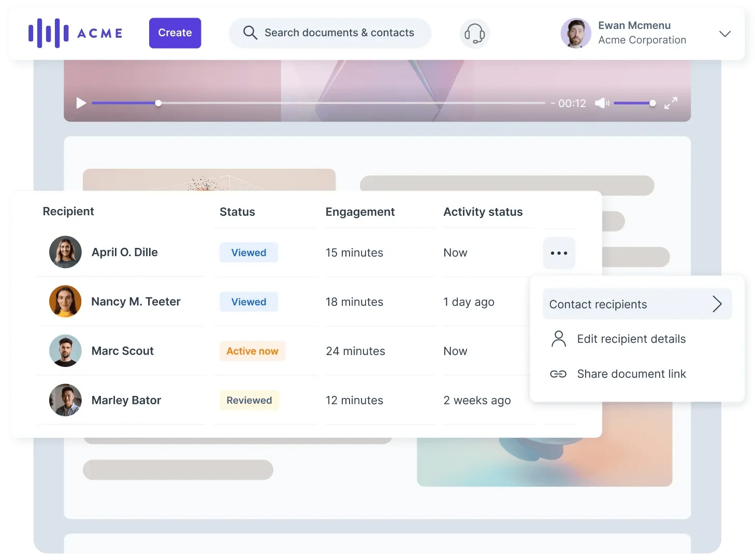
Task: Expand Contact recipients submenu arrow
Action: tap(717, 304)
